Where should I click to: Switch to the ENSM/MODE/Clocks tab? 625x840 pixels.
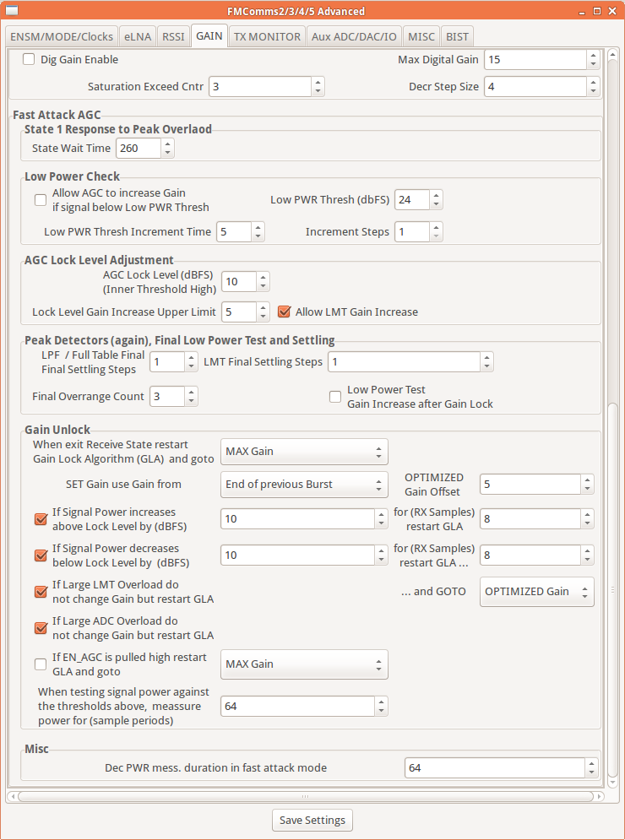(62, 36)
